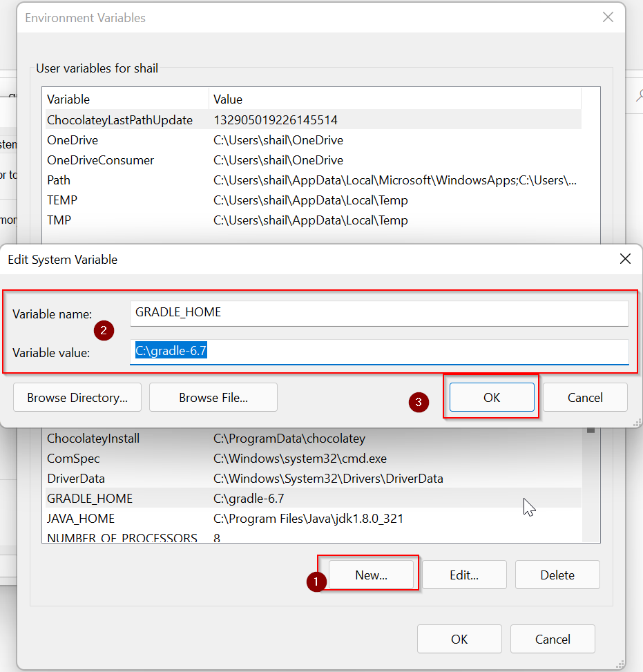Screen dimensions: 643x672
Task: Click Delete to remove selected variable
Action: coord(557,574)
